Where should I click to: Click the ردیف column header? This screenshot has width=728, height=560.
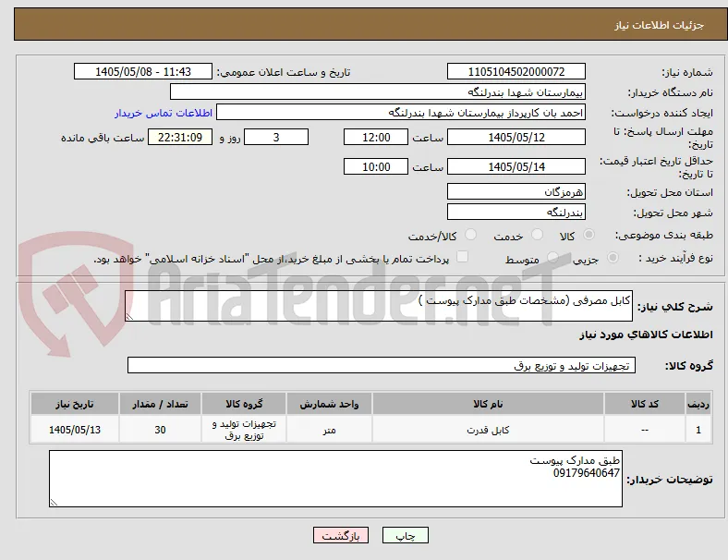pos(698,404)
